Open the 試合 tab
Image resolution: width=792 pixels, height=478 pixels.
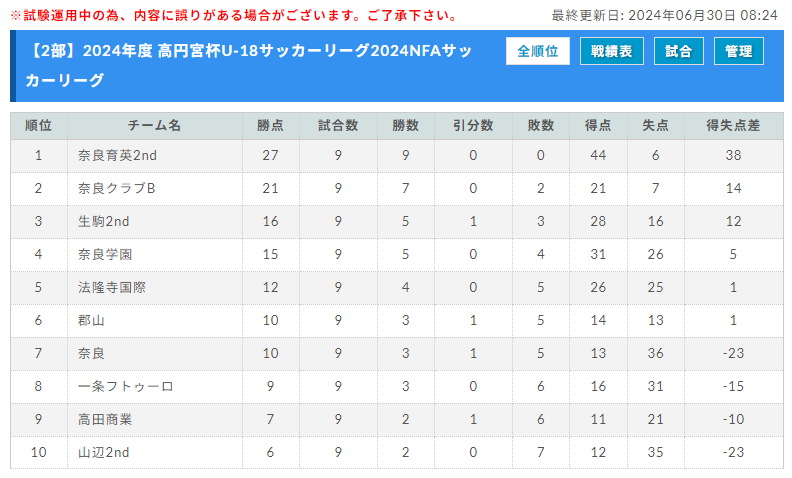point(678,51)
